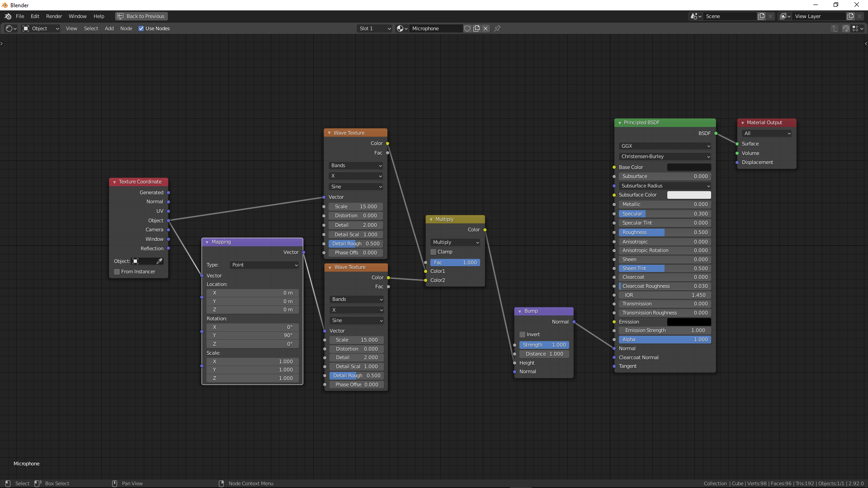868x488 pixels.
Task: Open the editor type selector icon
Action: point(11,28)
